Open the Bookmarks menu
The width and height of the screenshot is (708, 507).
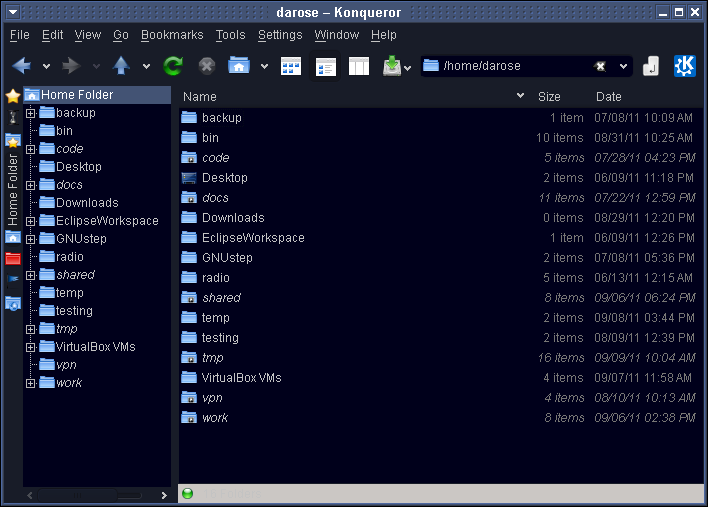click(172, 35)
